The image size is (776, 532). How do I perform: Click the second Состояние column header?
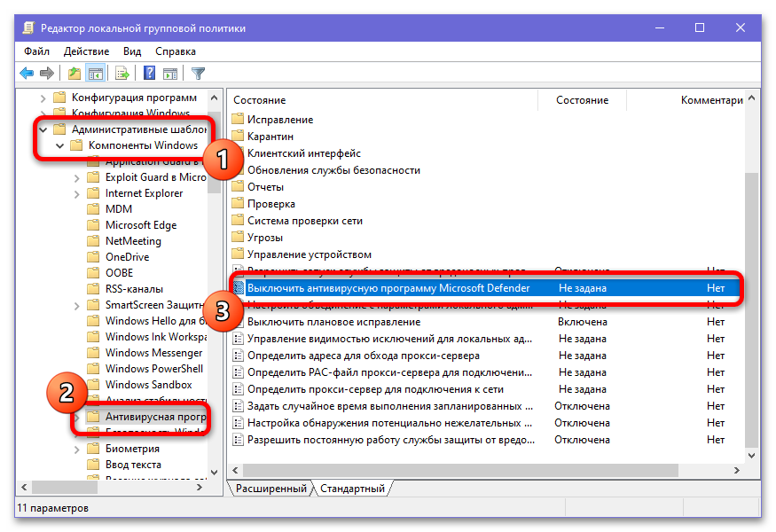[582, 100]
